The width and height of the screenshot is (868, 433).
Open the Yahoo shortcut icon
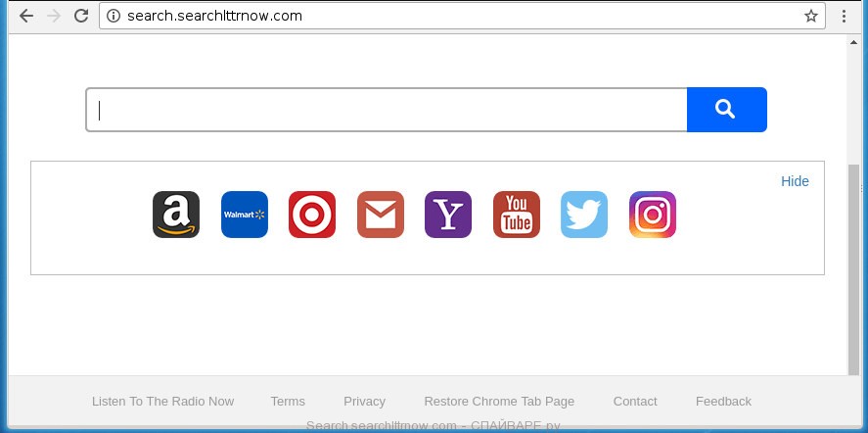tap(448, 215)
